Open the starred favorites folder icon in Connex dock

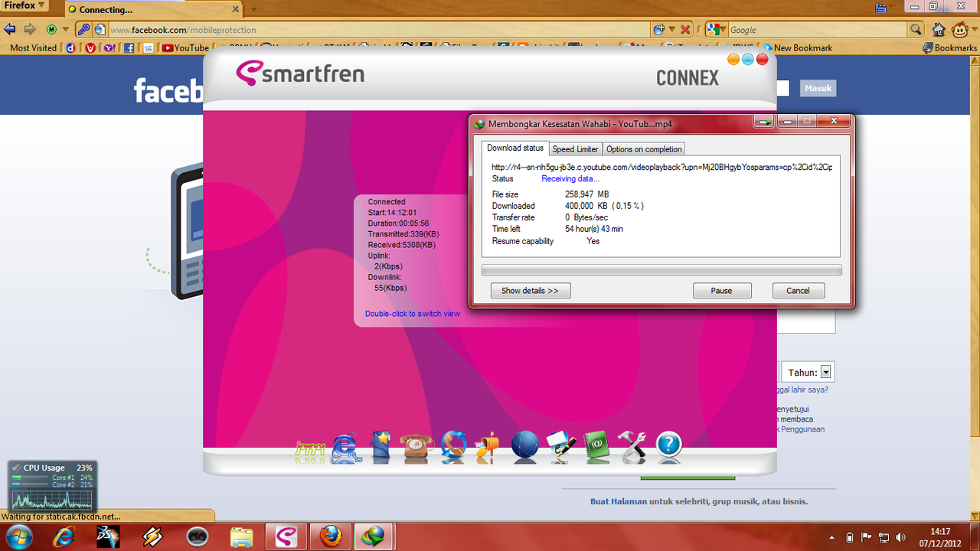coord(381,446)
